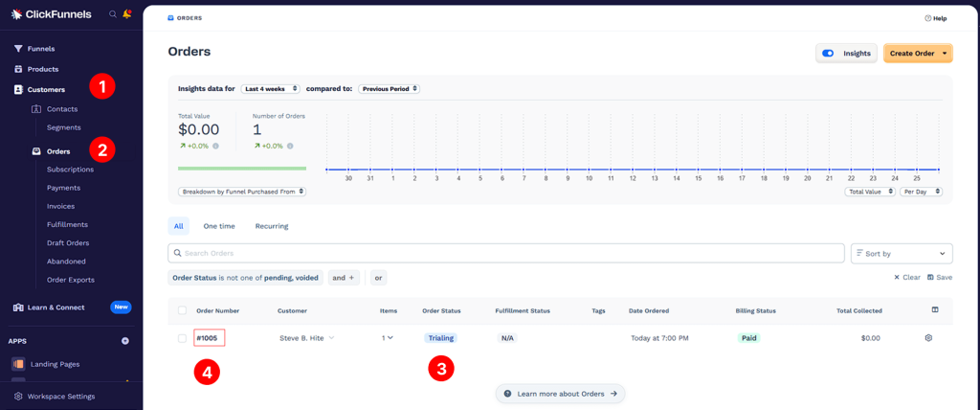Click the Contacts person icon

point(35,109)
